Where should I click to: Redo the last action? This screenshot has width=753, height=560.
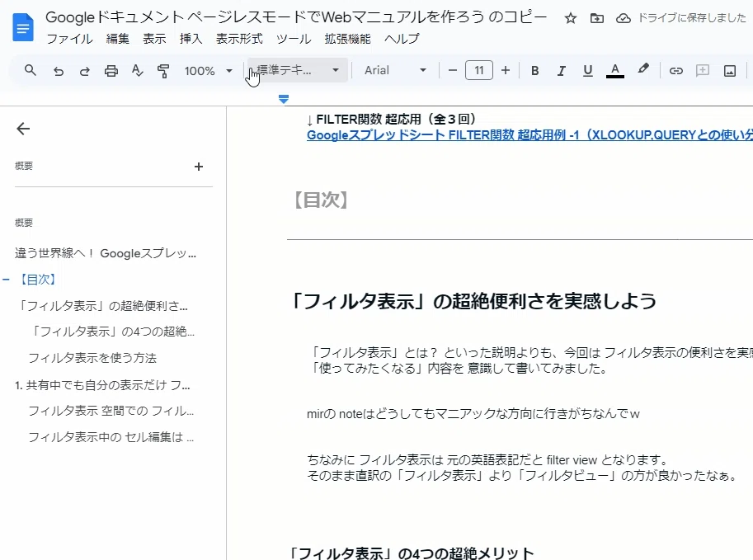(x=84, y=71)
